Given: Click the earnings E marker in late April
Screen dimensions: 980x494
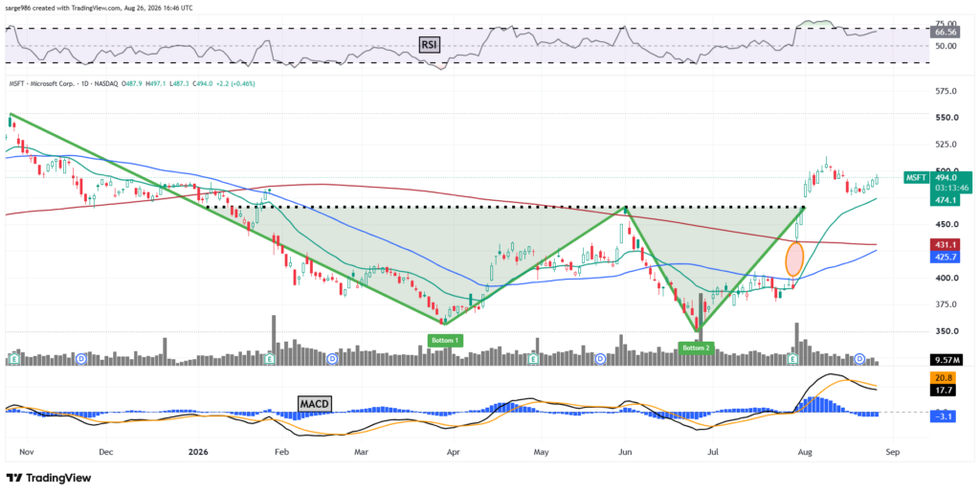Looking at the screenshot, I should pyautogui.click(x=533, y=359).
